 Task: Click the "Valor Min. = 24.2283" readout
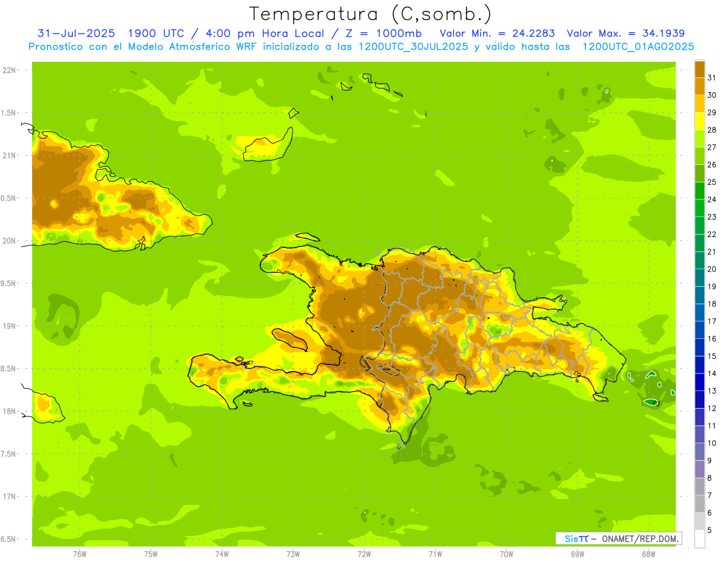click(497, 33)
